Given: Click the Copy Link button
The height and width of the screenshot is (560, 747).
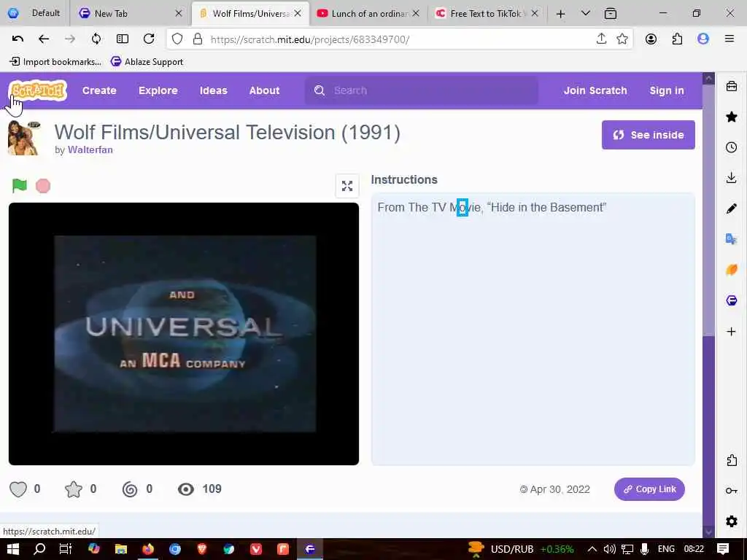Looking at the screenshot, I should [649, 489].
